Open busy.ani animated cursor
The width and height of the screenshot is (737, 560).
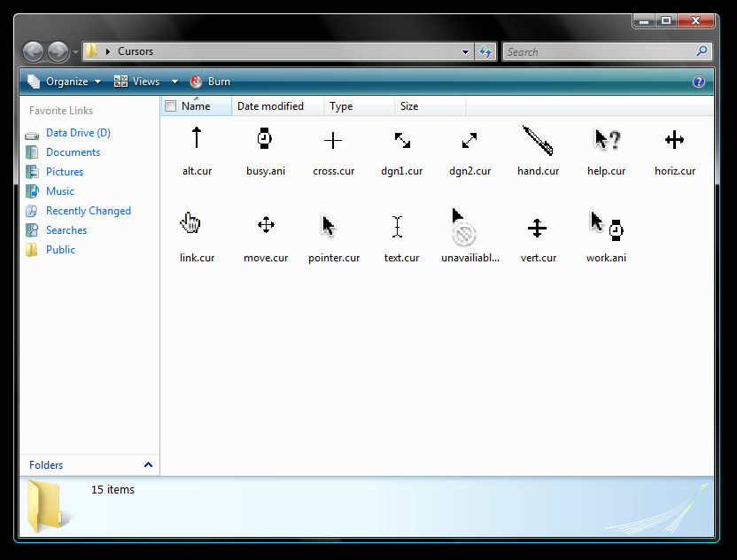(265, 146)
